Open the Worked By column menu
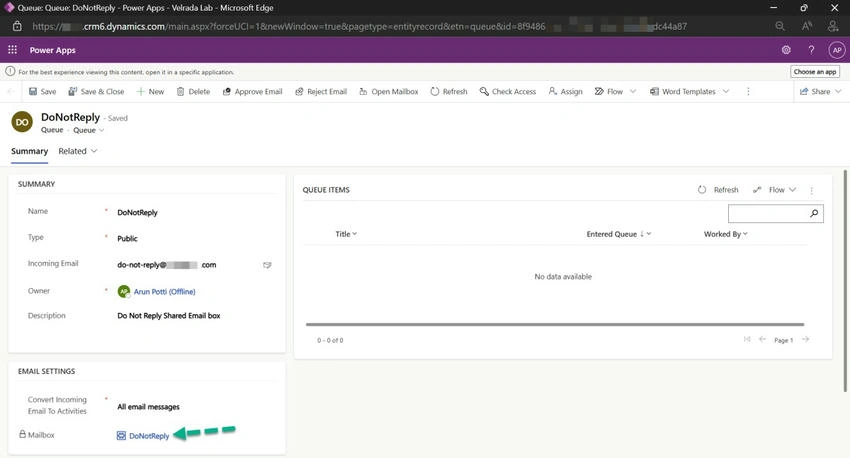The width and height of the screenshot is (850, 458). (725, 234)
